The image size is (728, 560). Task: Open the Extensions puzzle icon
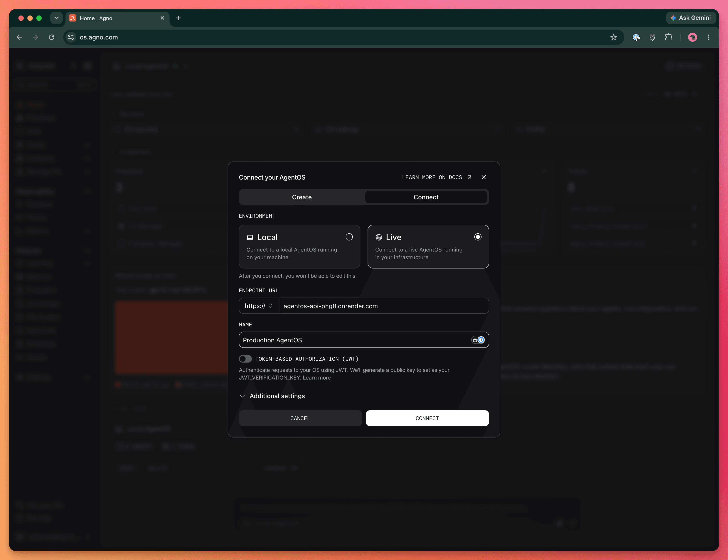(x=668, y=37)
